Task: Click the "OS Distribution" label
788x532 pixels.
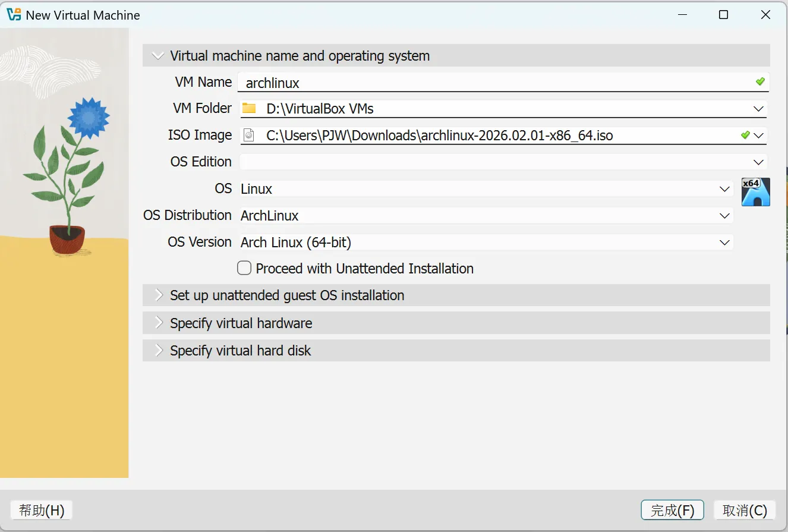Action: 188,215
